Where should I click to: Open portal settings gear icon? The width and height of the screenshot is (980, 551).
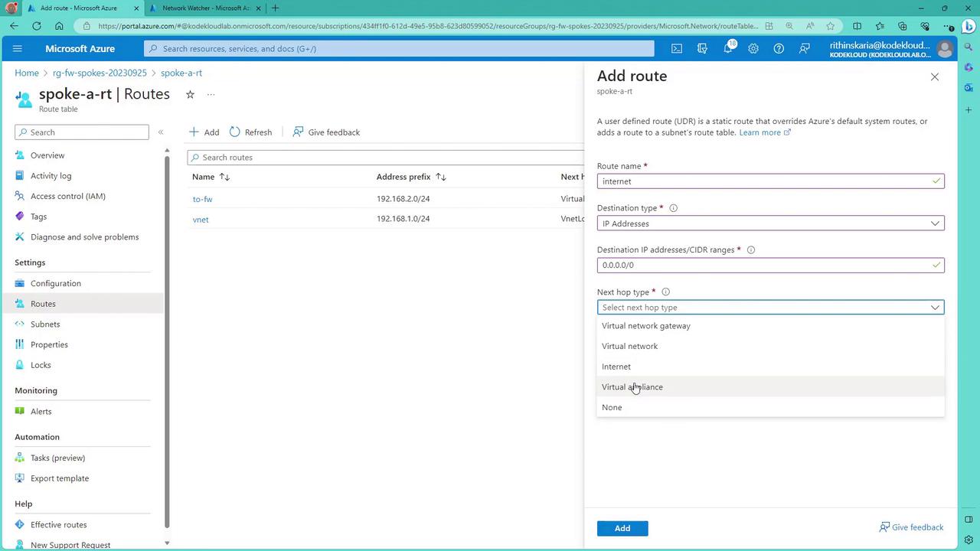[x=753, y=48]
